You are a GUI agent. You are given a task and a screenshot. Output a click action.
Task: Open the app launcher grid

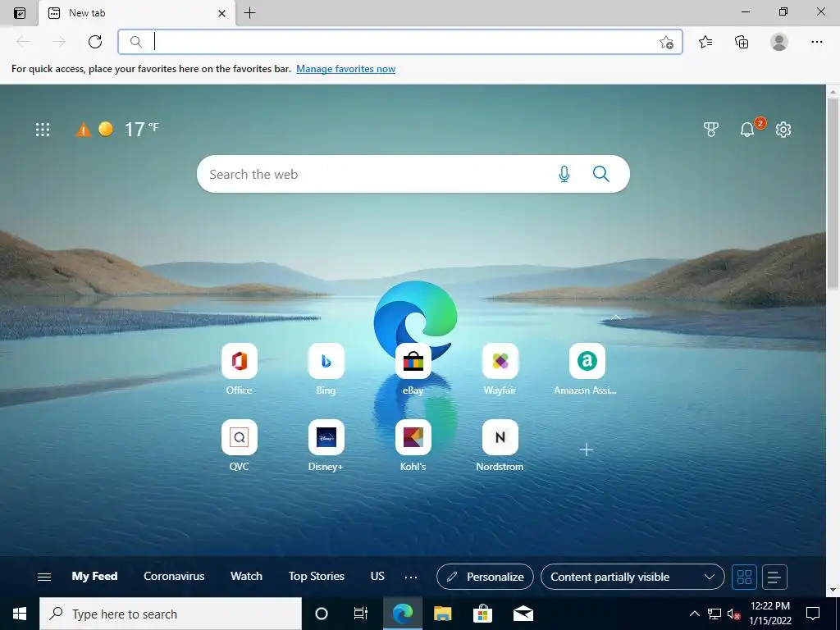point(43,130)
